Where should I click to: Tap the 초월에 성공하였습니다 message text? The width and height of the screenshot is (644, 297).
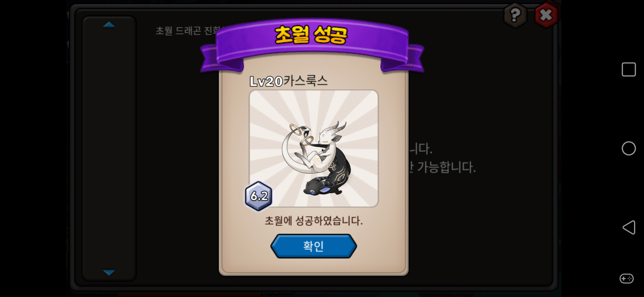[314, 221]
